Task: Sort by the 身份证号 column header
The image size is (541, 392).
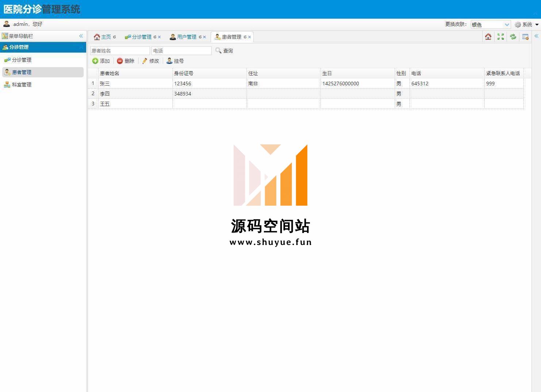Action: click(210, 73)
